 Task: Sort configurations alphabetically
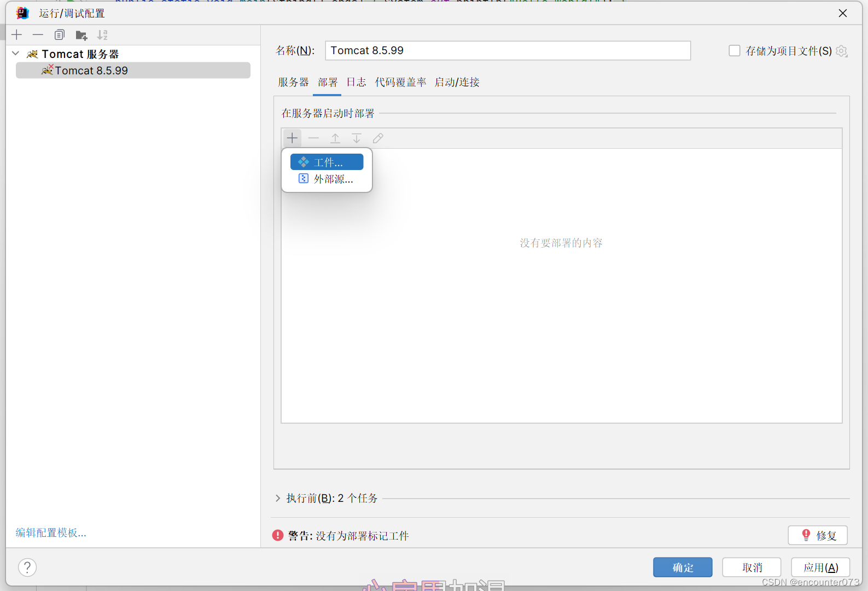click(x=102, y=35)
